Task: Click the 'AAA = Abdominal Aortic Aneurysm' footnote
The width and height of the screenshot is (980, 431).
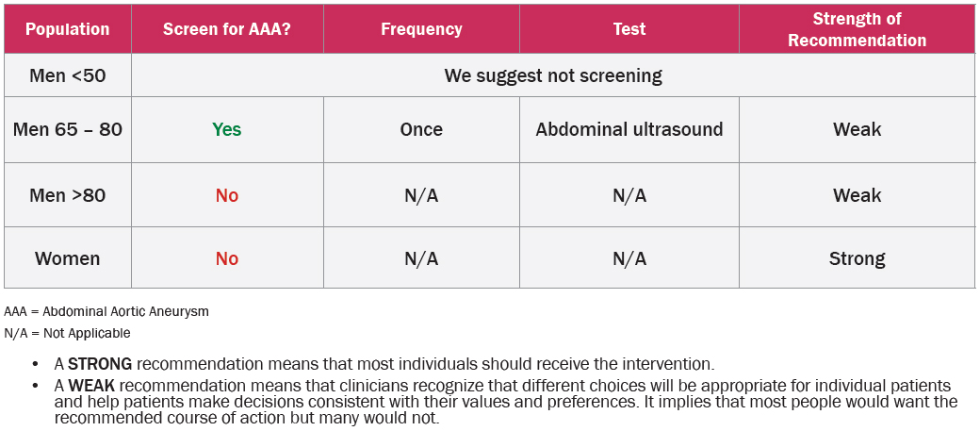Action: click(x=106, y=311)
